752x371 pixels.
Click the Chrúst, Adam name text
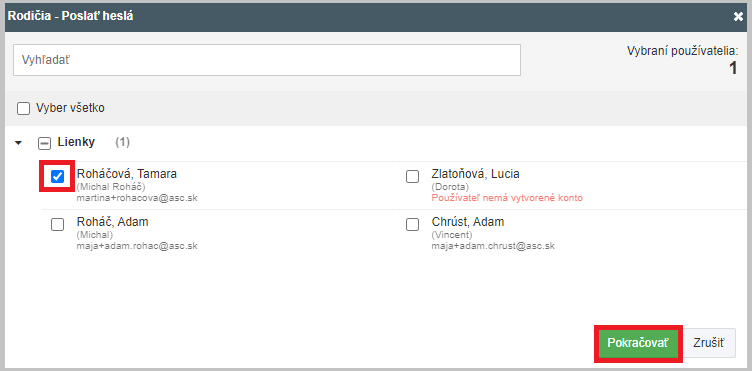(468, 222)
